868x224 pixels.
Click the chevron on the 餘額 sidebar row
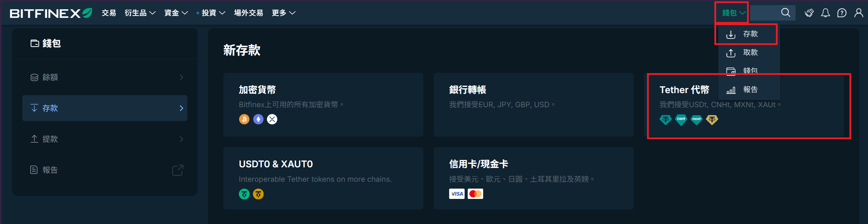181,77
